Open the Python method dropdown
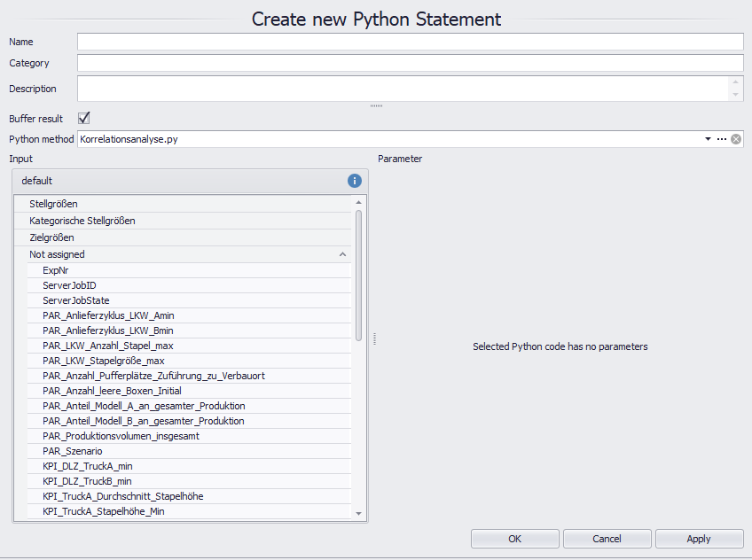Image resolution: width=752 pixels, height=560 pixels. [707, 138]
